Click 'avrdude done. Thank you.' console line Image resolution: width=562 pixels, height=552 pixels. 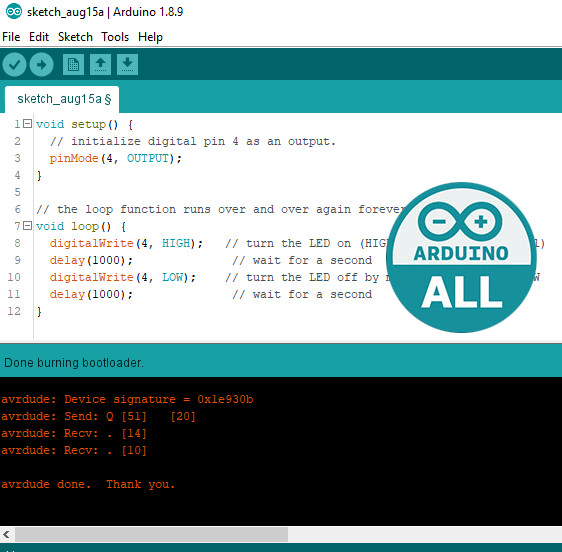88,484
